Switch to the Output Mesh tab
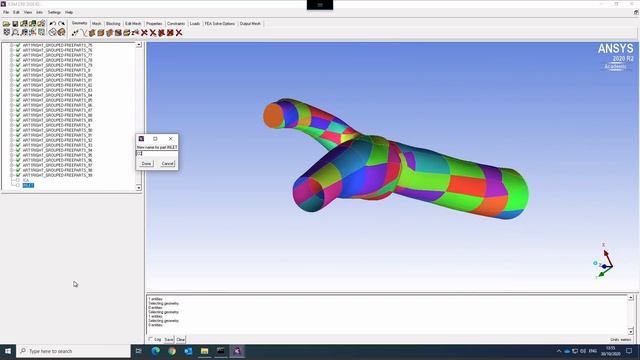Image resolution: width=640 pixels, height=360 pixels. click(x=250, y=24)
